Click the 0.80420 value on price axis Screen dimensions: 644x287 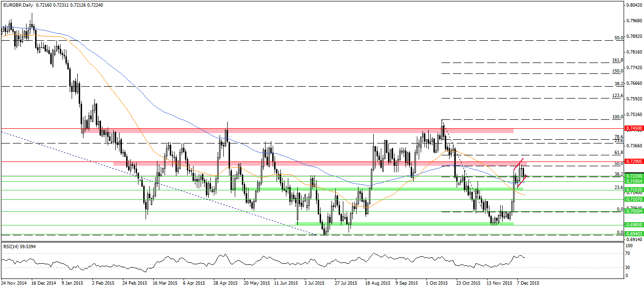(x=634, y=5)
